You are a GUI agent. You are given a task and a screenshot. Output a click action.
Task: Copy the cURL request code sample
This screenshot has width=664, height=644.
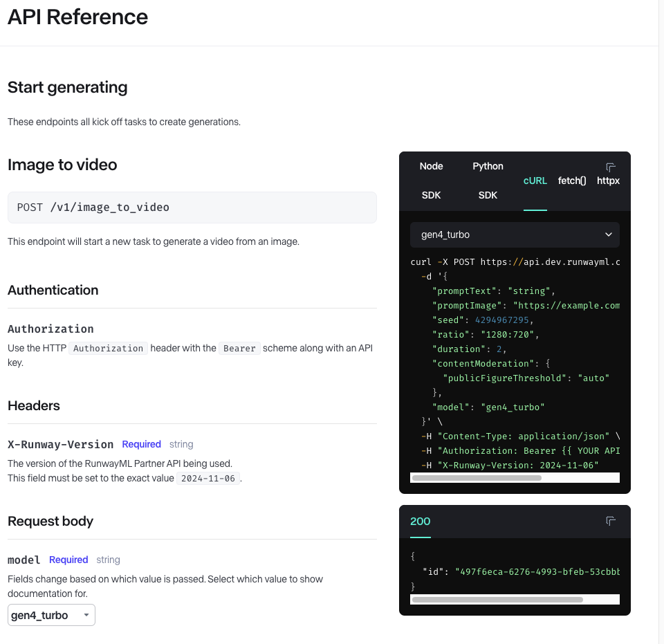611,167
